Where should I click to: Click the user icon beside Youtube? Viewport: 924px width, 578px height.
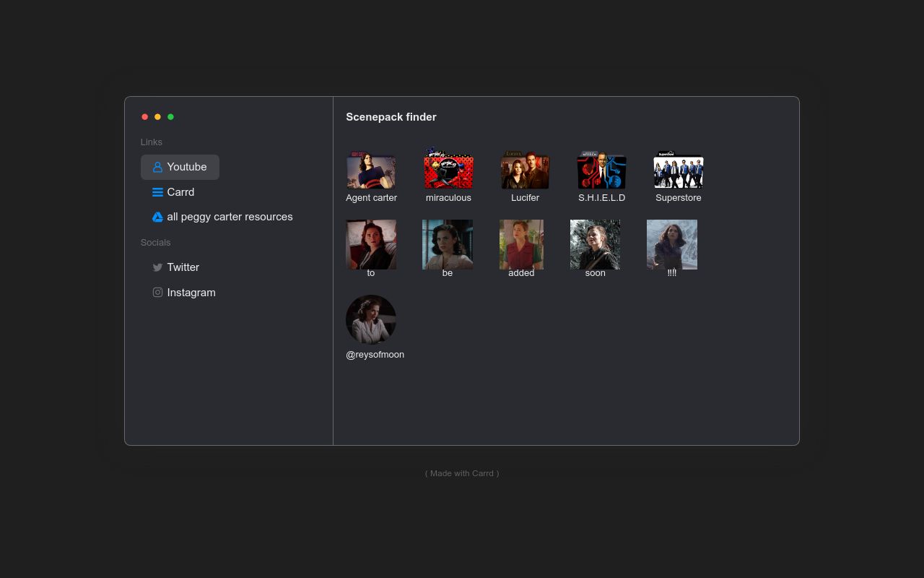(157, 167)
